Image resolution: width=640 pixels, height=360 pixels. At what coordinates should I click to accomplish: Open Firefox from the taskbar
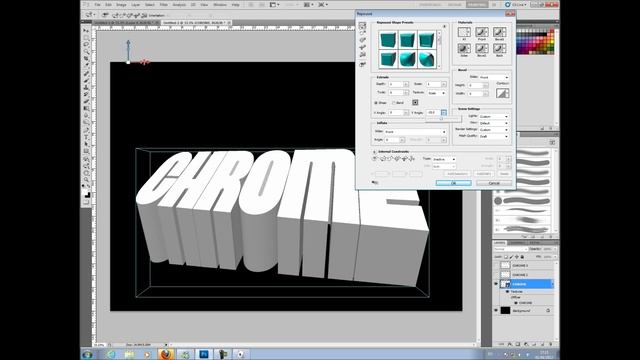[166, 354]
